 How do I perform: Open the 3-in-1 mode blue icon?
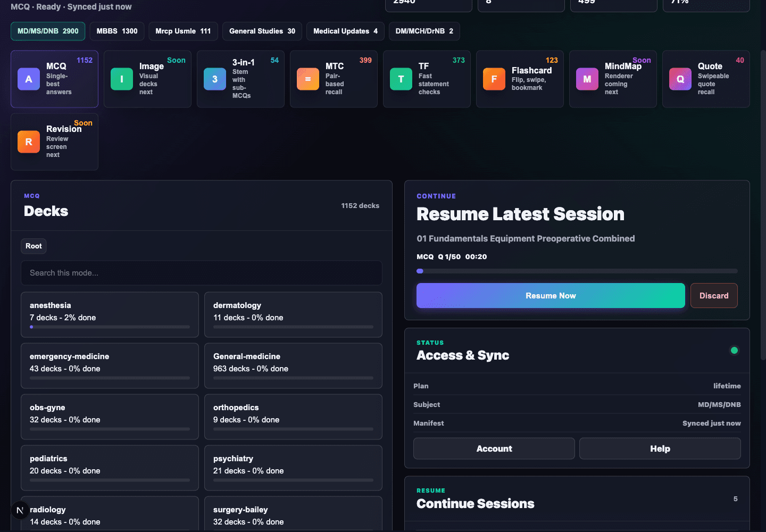[215, 79]
